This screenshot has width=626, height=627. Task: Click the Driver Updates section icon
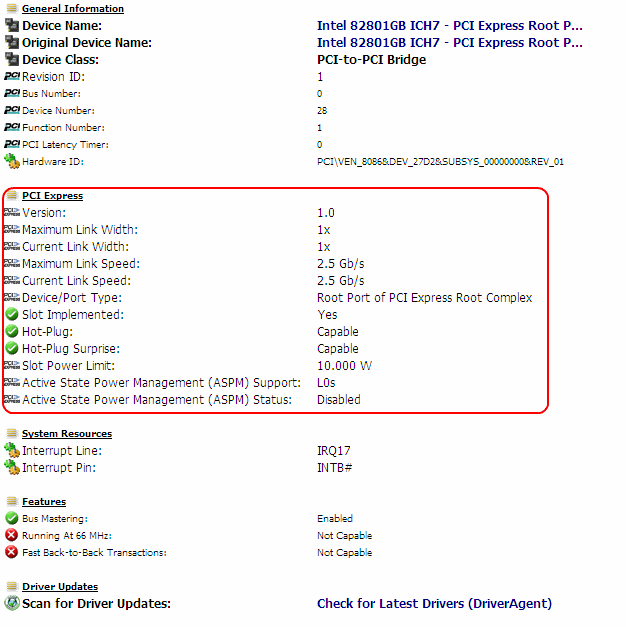tap(12, 586)
